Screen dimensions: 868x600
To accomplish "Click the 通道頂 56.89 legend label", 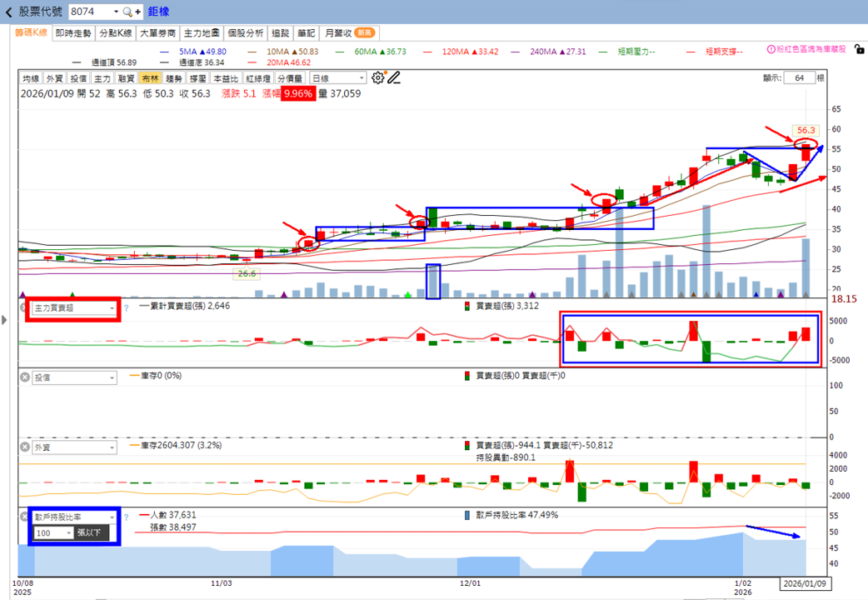I will (114, 62).
